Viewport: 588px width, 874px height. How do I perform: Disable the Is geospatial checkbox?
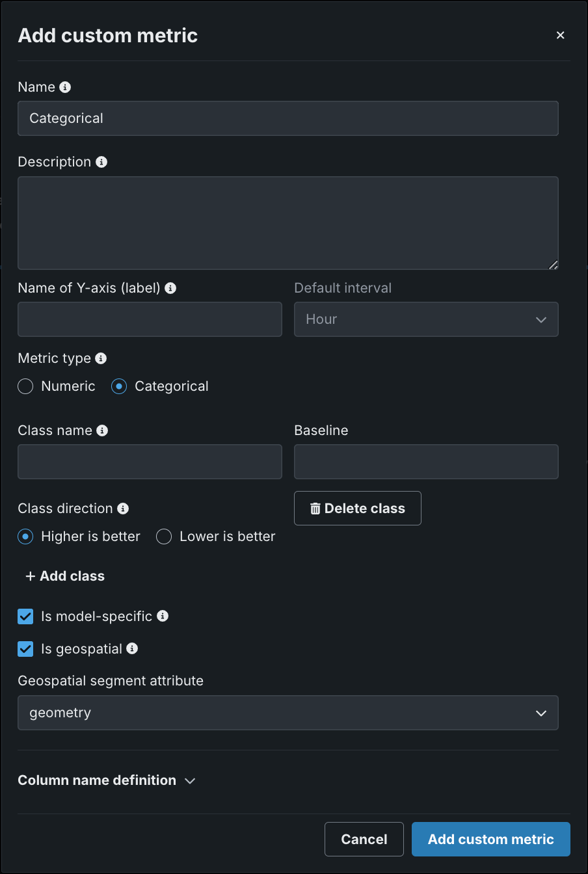point(25,649)
